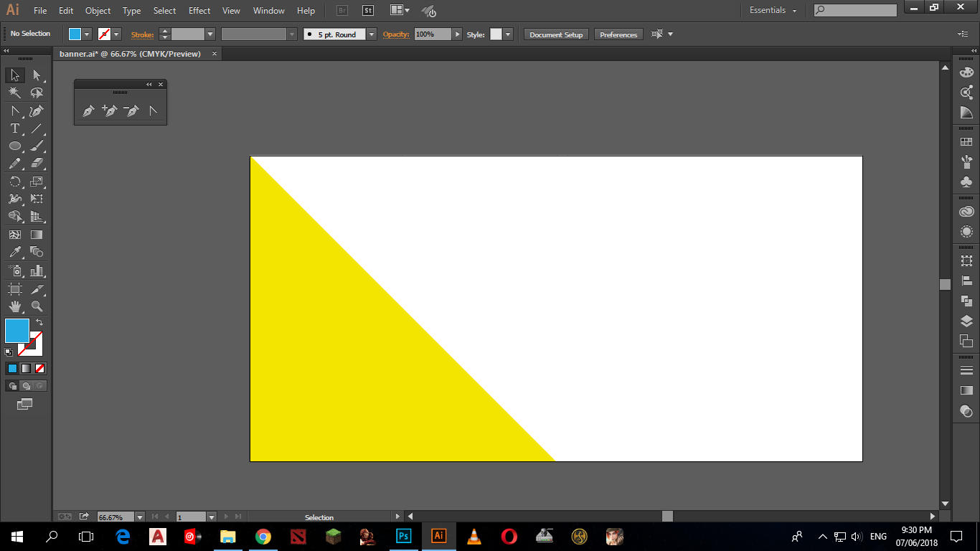Select the Scale tool

(37, 182)
